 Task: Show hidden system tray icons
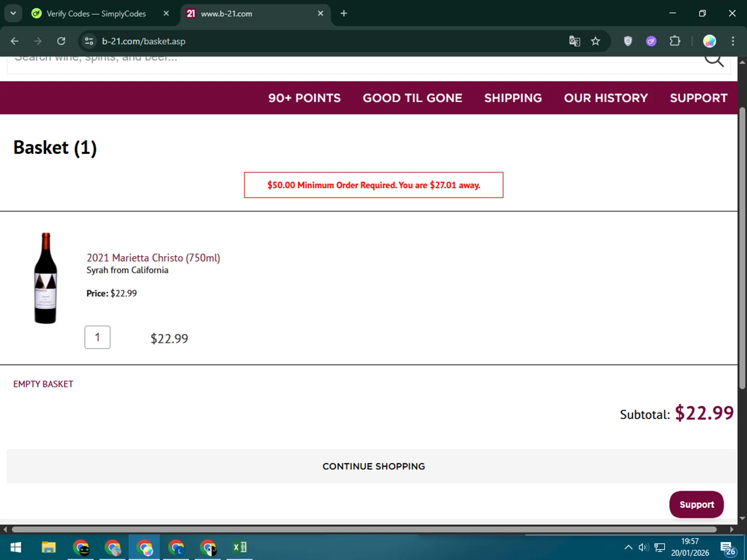(628, 548)
